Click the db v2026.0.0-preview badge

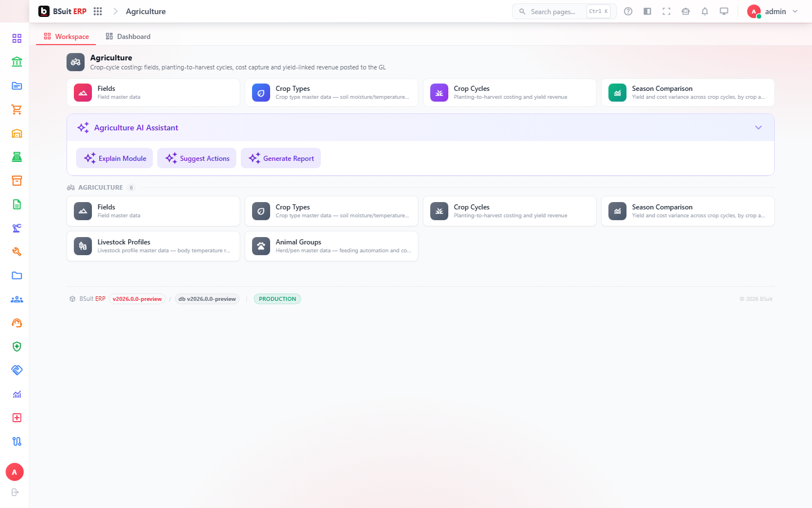[207, 299]
